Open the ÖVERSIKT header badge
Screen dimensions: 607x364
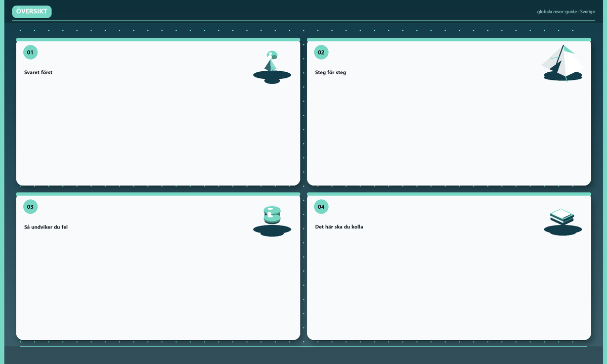32,12
